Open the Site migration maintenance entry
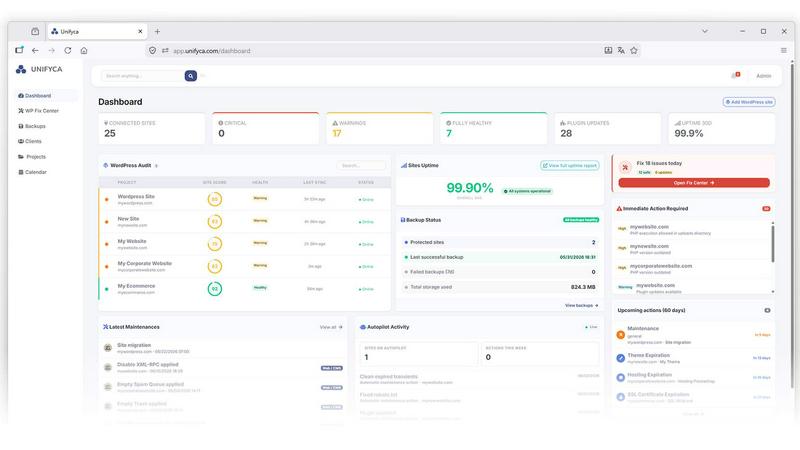Viewport: 800px width, 450px height. tap(223, 348)
